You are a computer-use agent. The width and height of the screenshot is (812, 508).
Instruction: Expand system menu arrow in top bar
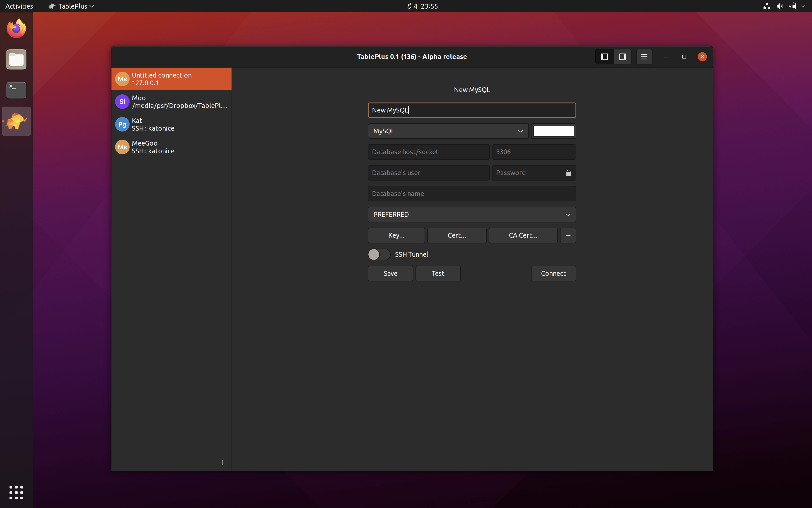pos(803,6)
